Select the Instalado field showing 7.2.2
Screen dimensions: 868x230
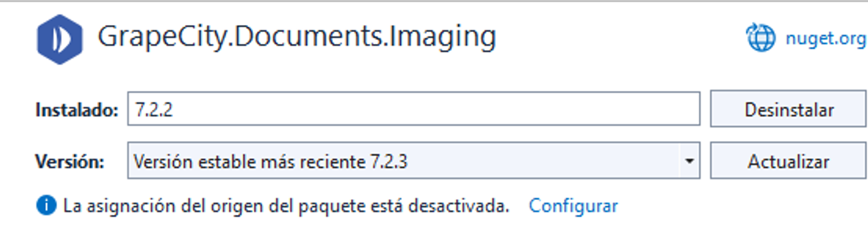(414, 109)
